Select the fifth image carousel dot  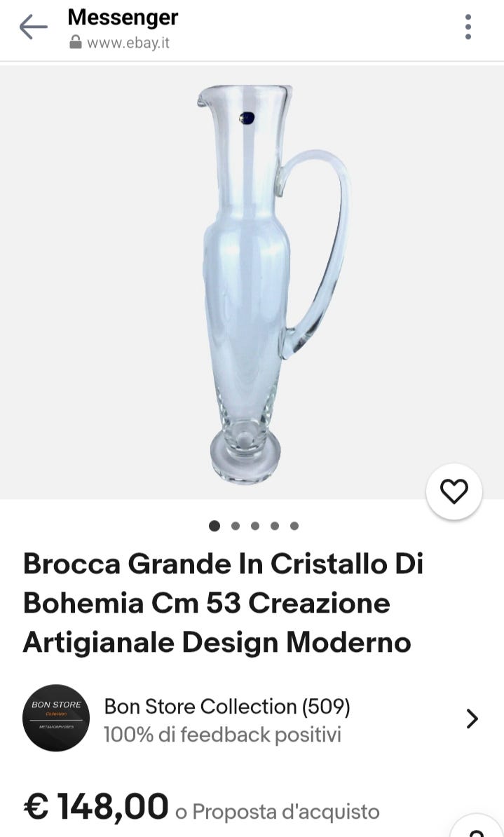294,526
